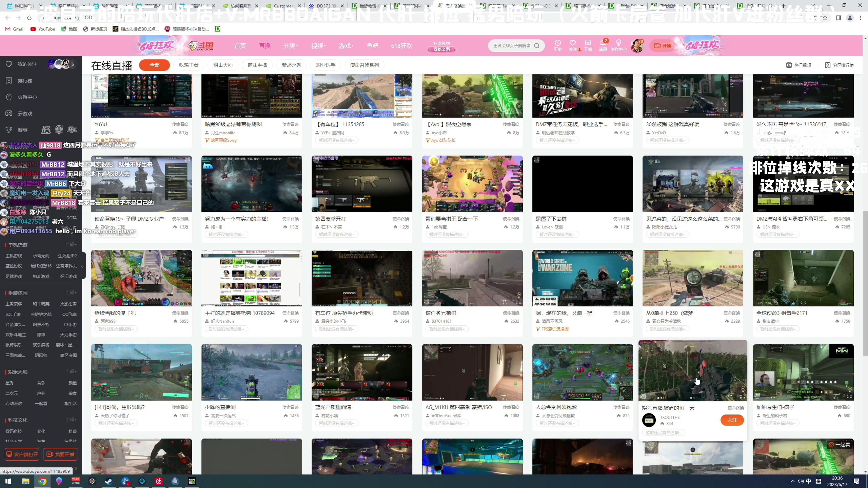Open 鱼吧 in the top navigation
Image resolution: width=868 pixels, height=488 pixels.
373,46
